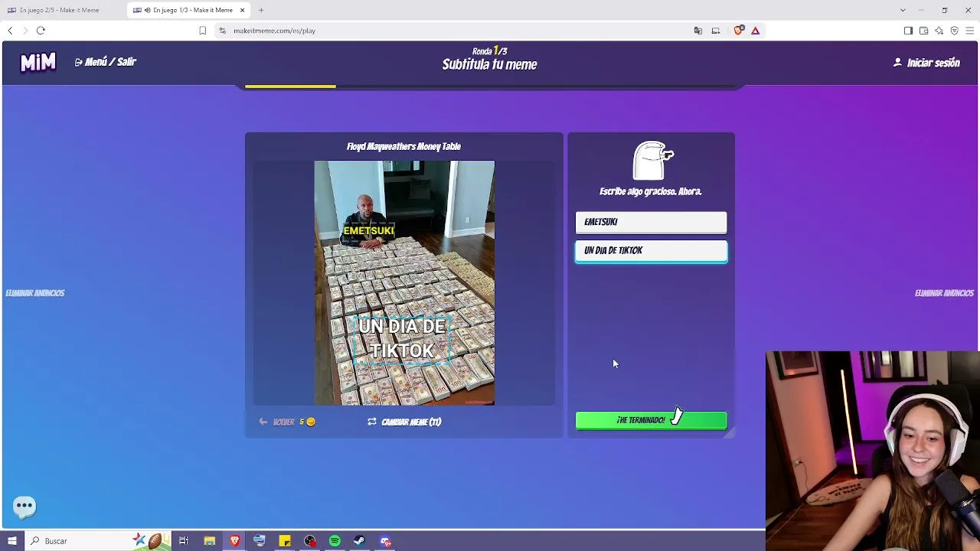Select the UN DIA DE TIKTOK caption box on meme
Screen dimensions: 980x551
click(x=402, y=338)
